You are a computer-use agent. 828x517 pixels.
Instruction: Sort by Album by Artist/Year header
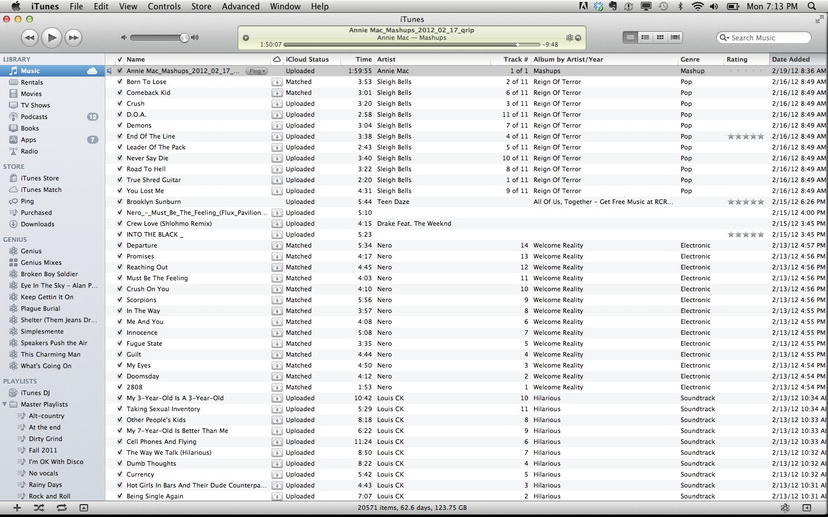[x=604, y=60]
